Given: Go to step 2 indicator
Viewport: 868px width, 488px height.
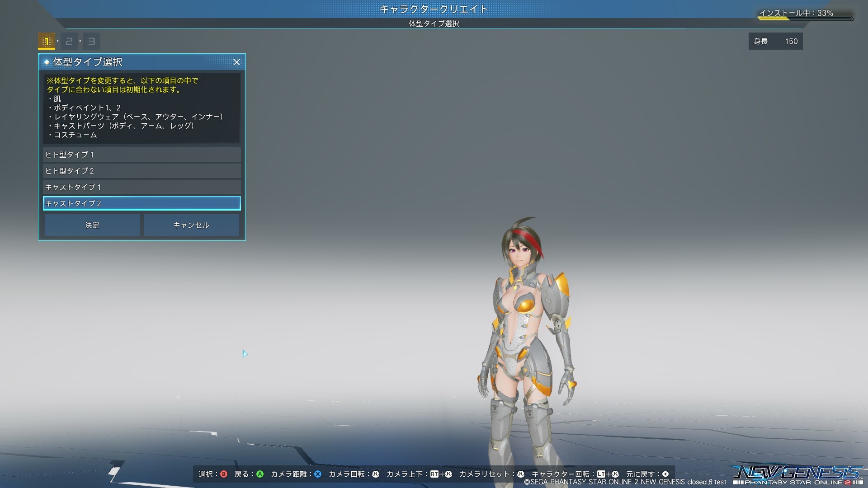Looking at the screenshot, I should point(69,41).
